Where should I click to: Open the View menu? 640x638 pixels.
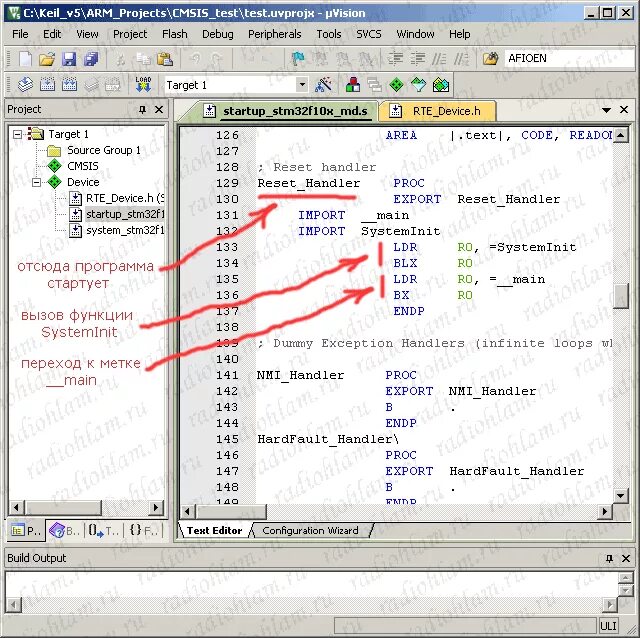[x=87, y=34]
